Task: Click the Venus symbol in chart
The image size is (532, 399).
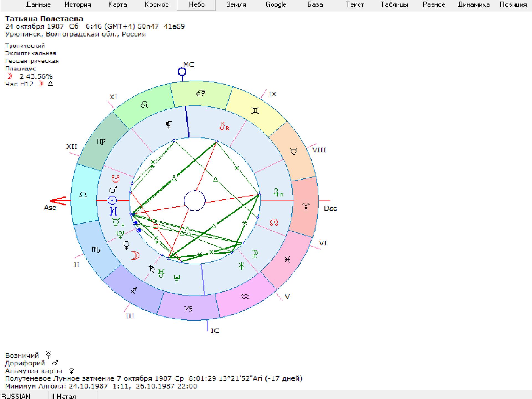Action: 126,245
